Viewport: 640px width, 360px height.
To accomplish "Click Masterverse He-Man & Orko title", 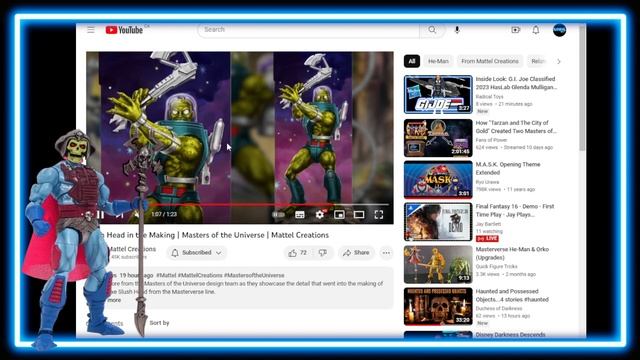I will [x=512, y=253].
